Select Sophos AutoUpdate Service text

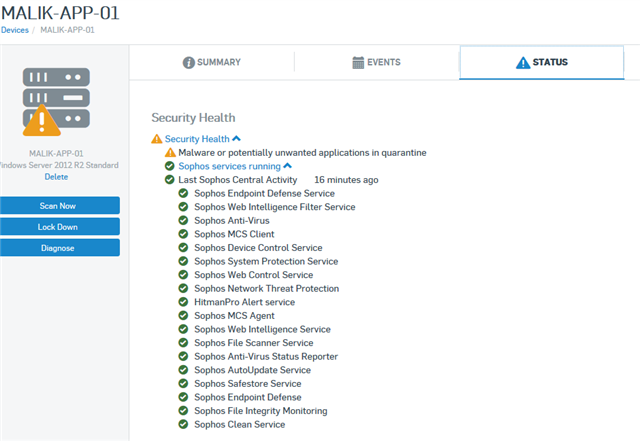click(x=253, y=370)
